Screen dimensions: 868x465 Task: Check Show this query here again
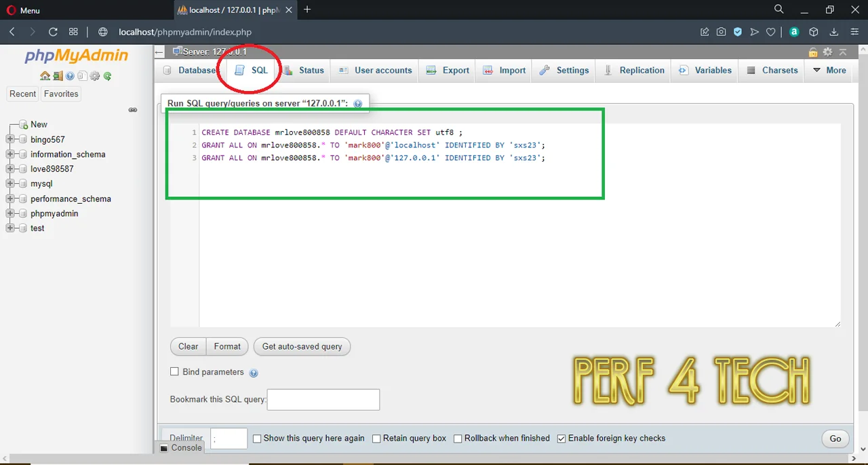[x=257, y=439]
